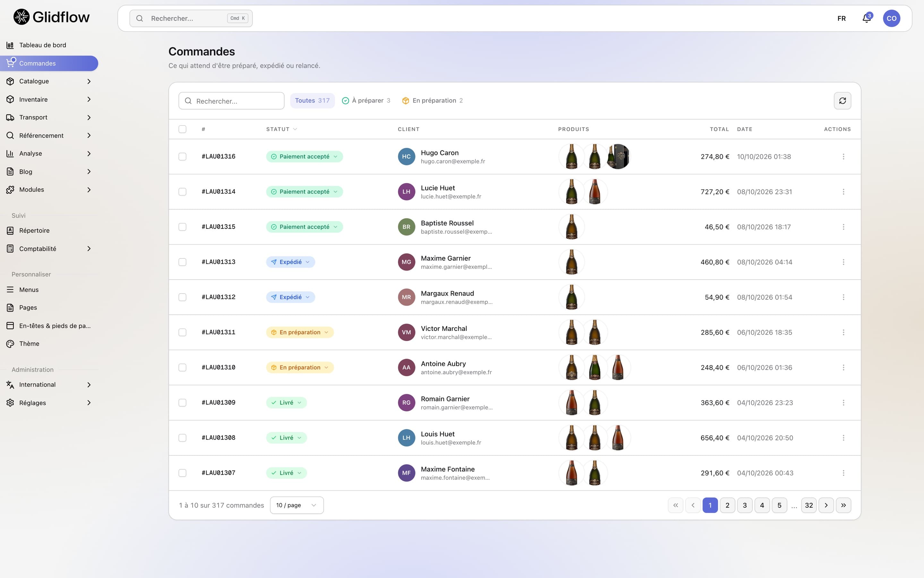Image resolution: width=924 pixels, height=578 pixels.
Task: Select checkbox for order #LAU01309
Action: [183, 403]
